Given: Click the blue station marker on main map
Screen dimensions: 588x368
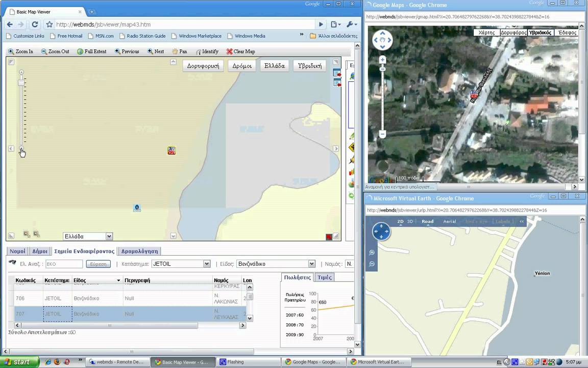Looking at the screenshot, I should click(x=137, y=208).
